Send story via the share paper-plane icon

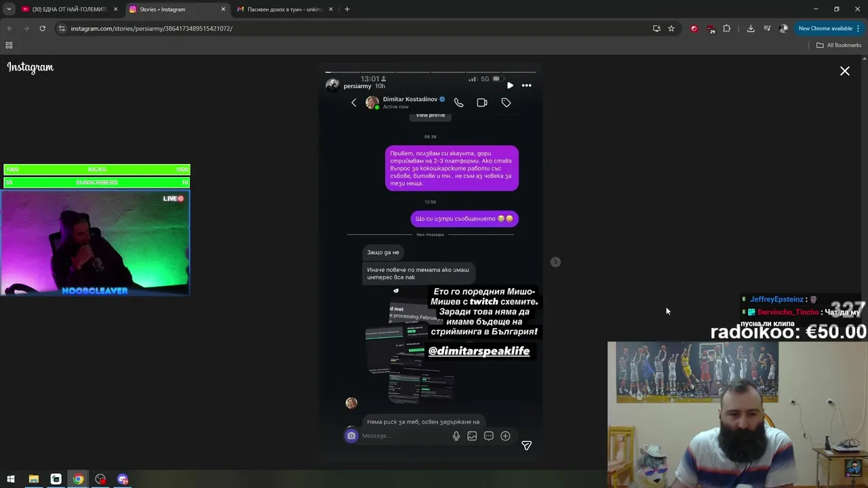[x=526, y=445]
